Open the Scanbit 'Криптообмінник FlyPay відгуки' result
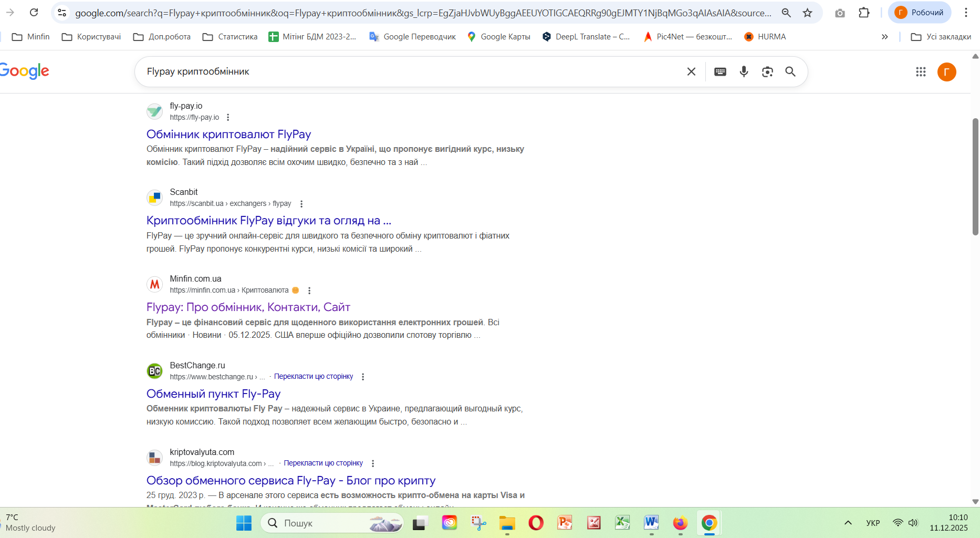The width and height of the screenshot is (980, 538). (x=268, y=221)
